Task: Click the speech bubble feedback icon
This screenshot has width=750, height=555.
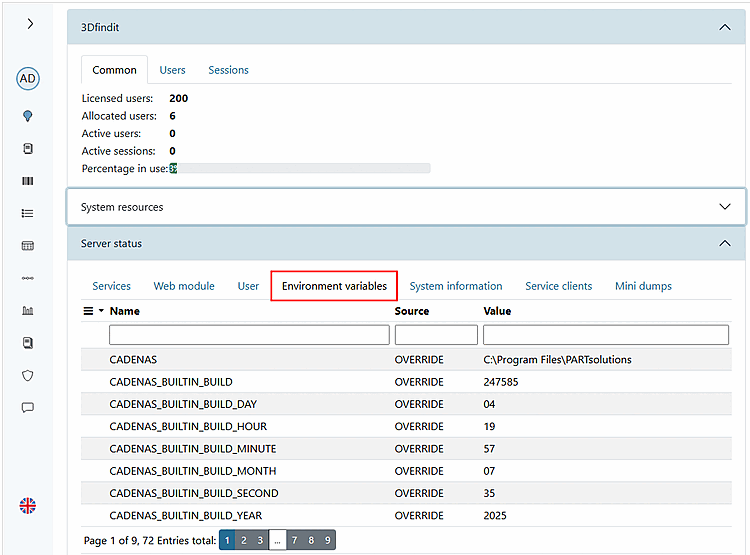Action: coord(28,408)
